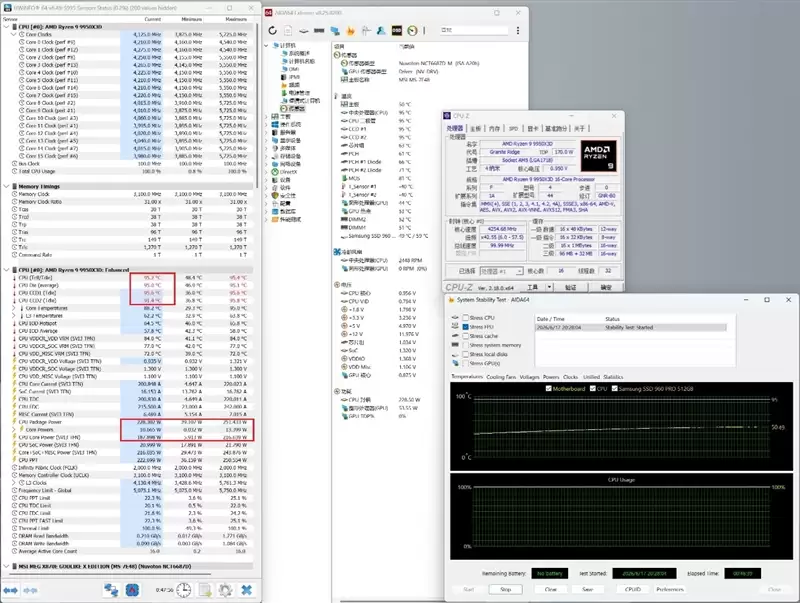Click HWiNFO blue left-right arrows expand icon
Viewport: 800px width, 603px height.
tap(10, 590)
